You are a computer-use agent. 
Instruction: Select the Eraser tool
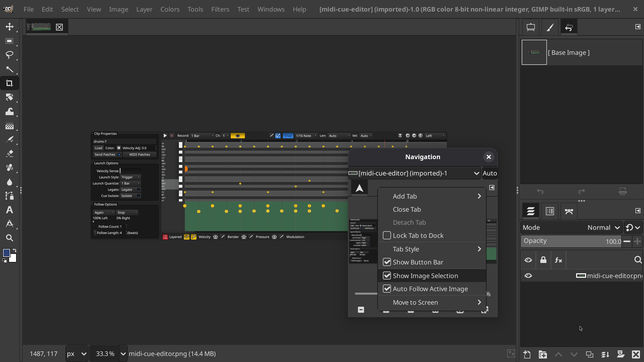9,153
